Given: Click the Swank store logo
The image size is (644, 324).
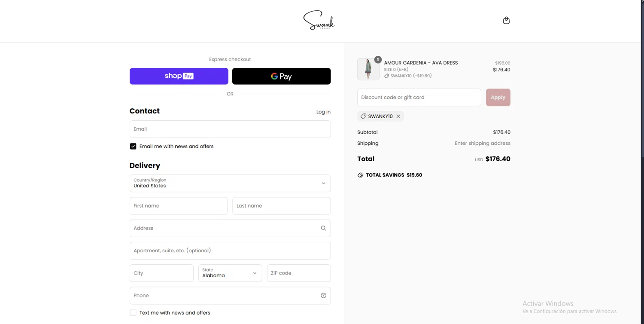Looking at the screenshot, I should tap(319, 20).
